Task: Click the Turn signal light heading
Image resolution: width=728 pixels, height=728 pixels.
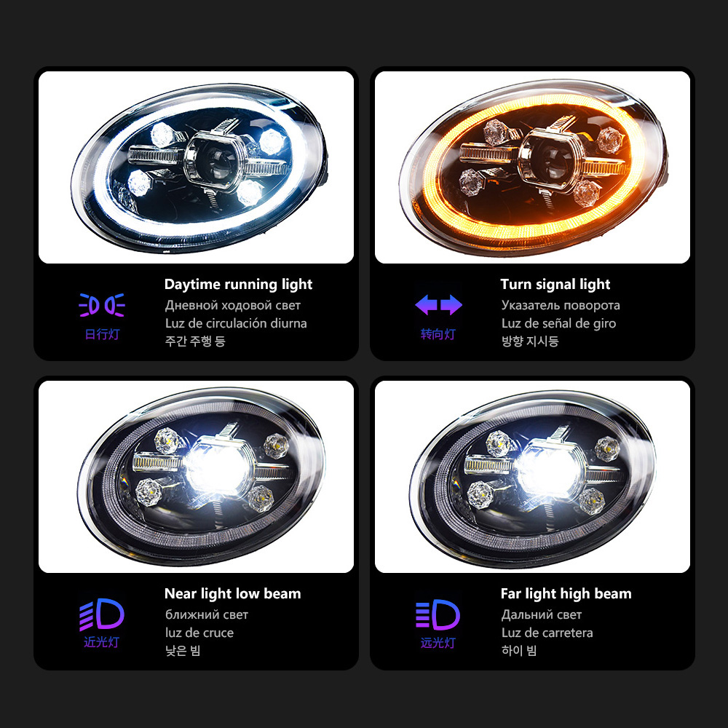Action: [x=555, y=284]
